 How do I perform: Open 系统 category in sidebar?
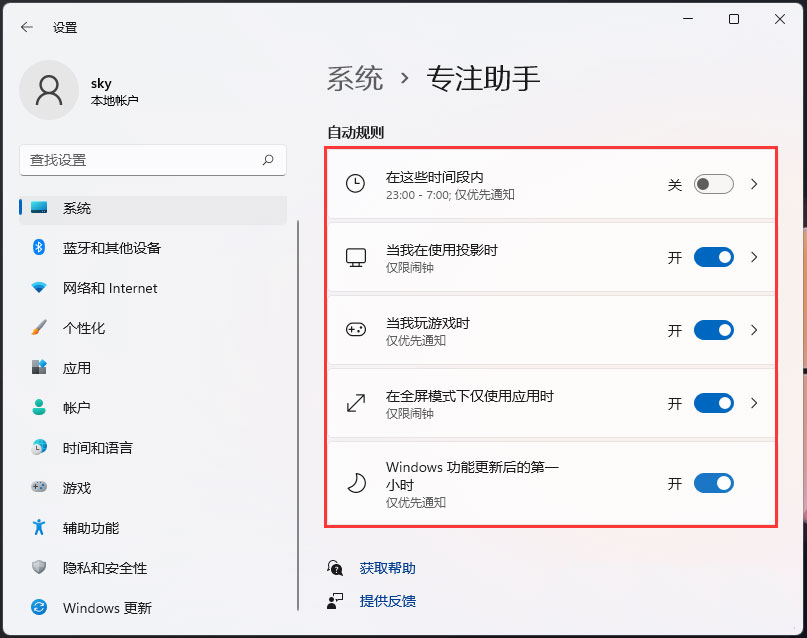click(153, 208)
